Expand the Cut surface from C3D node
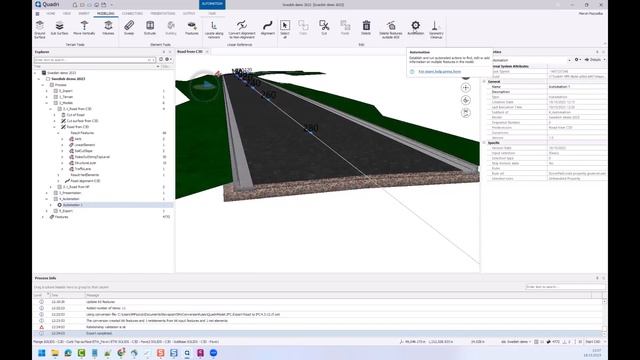The width and height of the screenshot is (640, 360). (x=55, y=121)
